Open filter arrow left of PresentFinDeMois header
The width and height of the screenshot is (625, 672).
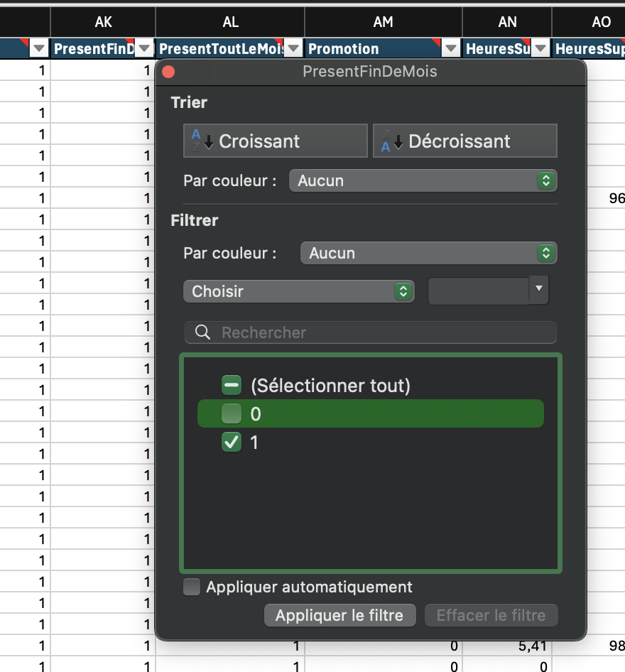[x=39, y=48]
